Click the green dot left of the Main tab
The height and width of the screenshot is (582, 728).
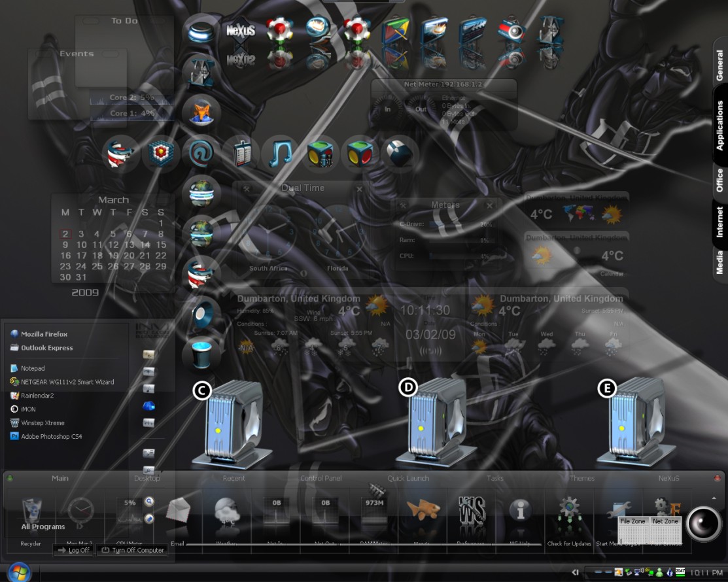(10, 478)
